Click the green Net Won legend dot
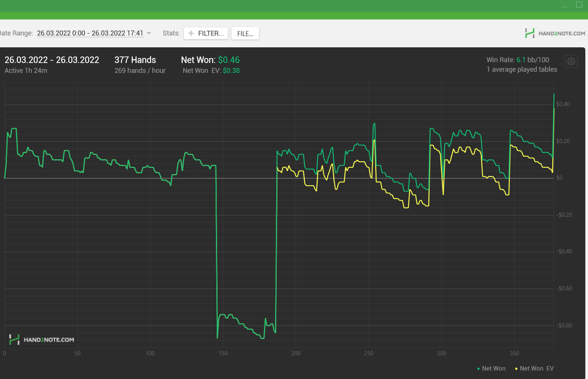Viewport: 588px width, 379px height. (x=478, y=369)
